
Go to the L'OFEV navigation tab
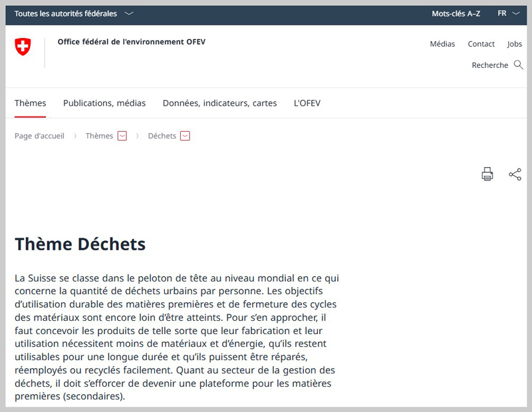pyautogui.click(x=307, y=103)
